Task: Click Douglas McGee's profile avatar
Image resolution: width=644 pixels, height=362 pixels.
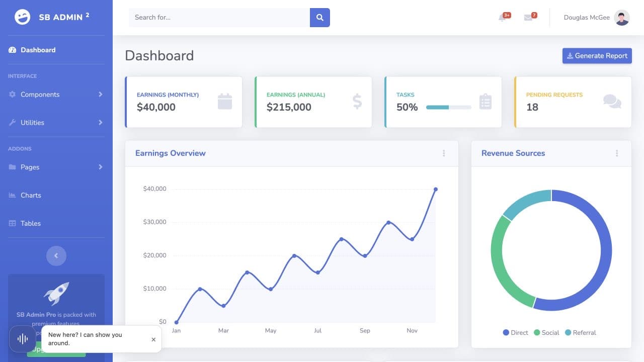Action: 622,18
